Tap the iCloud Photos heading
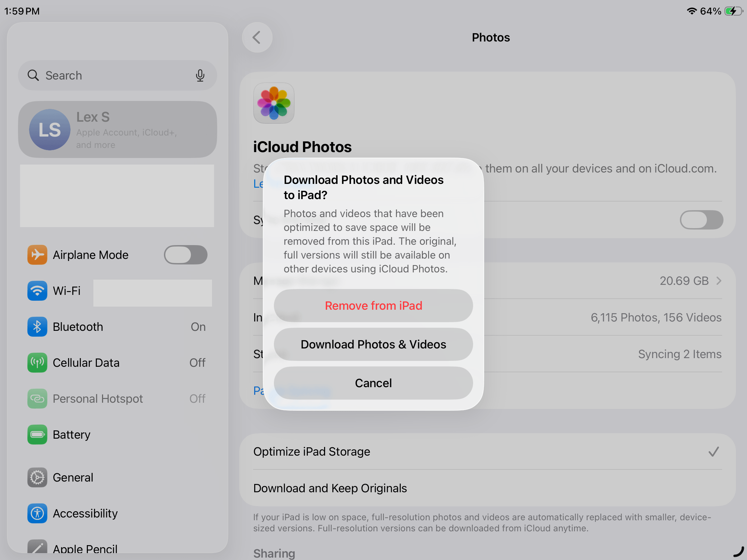This screenshot has height=560, width=747. point(302,147)
